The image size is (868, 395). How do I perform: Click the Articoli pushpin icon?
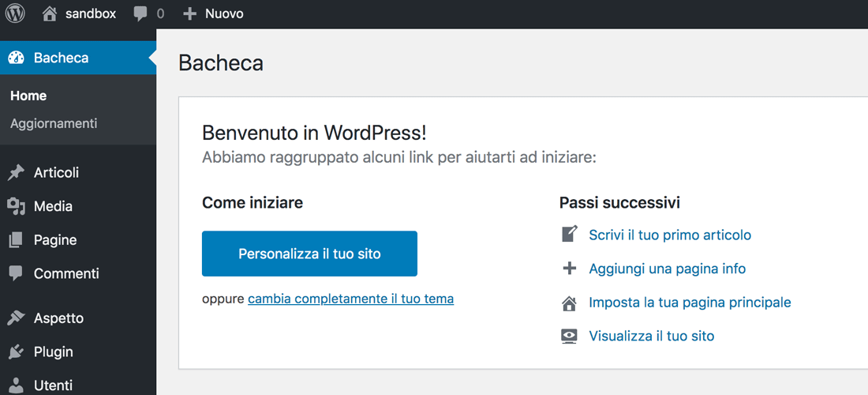[16, 173]
